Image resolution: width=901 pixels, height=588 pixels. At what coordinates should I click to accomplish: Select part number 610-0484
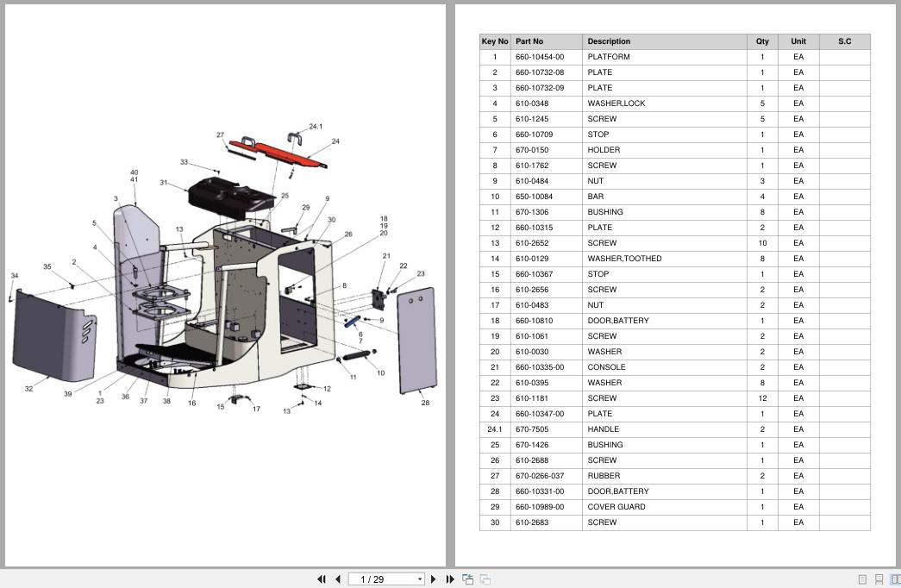(532, 181)
